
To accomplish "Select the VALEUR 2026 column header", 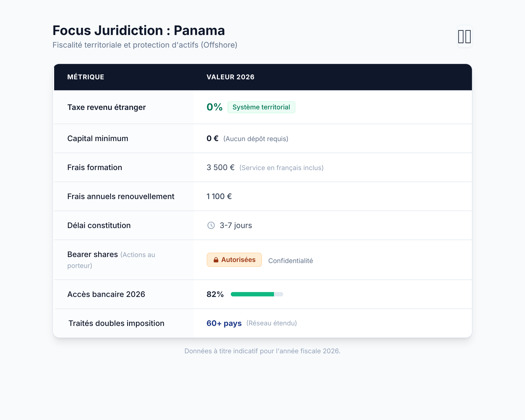I will [x=230, y=77].
